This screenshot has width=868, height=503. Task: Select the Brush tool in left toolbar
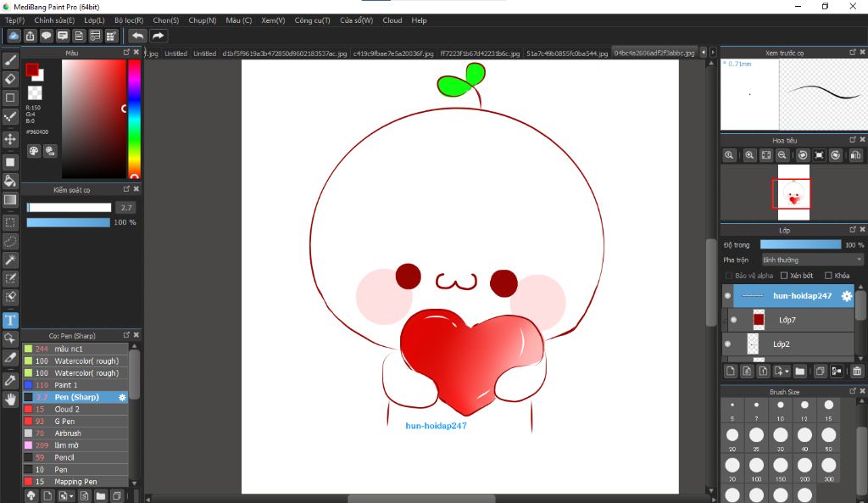tap(10, 60)
